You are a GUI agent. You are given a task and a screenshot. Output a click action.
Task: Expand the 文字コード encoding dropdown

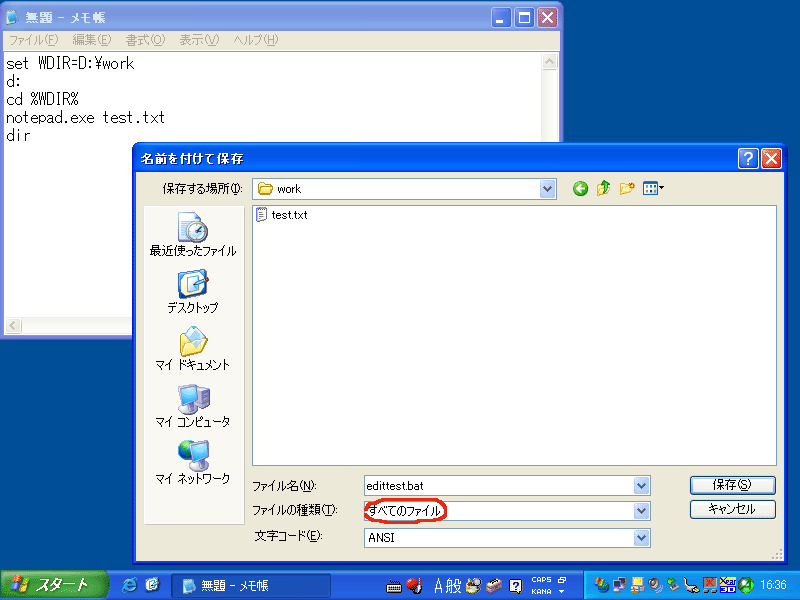(x=642, y=537)
